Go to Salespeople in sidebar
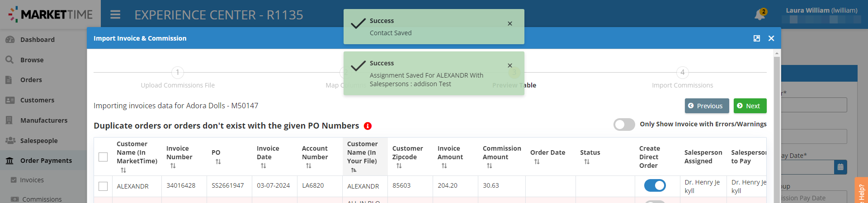Viewport: 868px width, 203px height. 39,141
